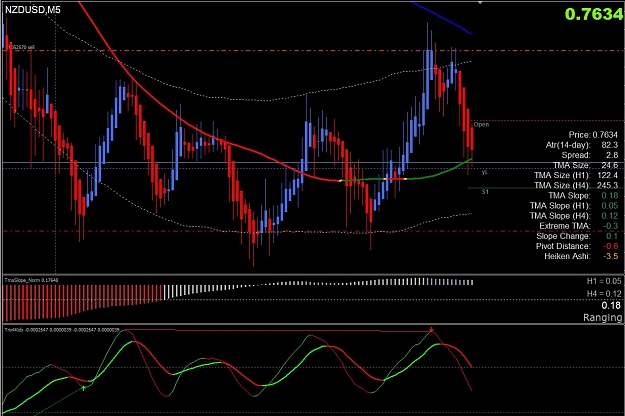This screenshot has height=416, width=625.
Task: Select the 'Price: 0.7634' info line
Action: (x=593, y=135)
